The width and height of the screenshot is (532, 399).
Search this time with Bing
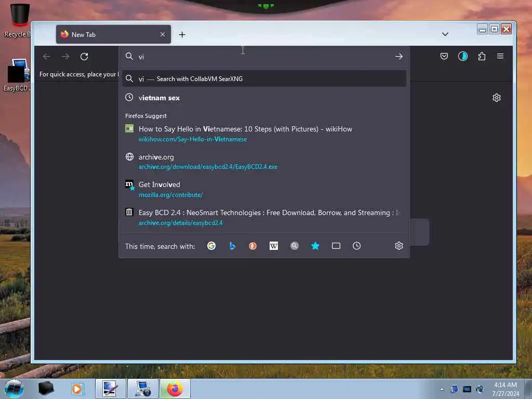[x=232, y=246]
